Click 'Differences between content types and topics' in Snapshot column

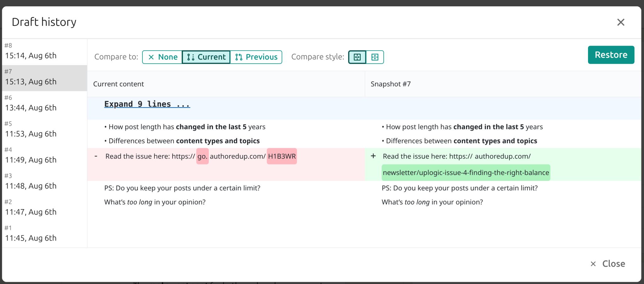(x=459, y=141)
